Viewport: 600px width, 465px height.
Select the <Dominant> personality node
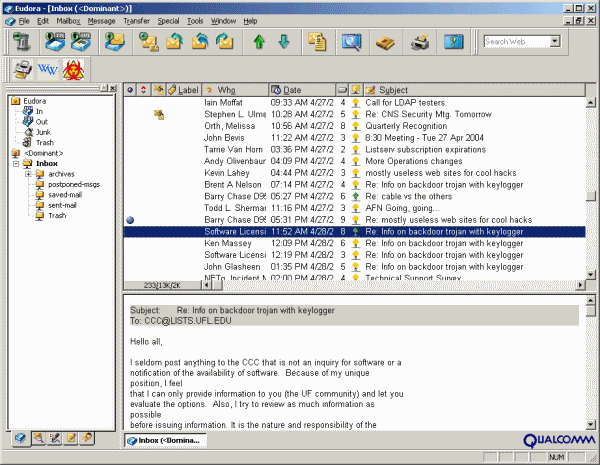[43, 153]
